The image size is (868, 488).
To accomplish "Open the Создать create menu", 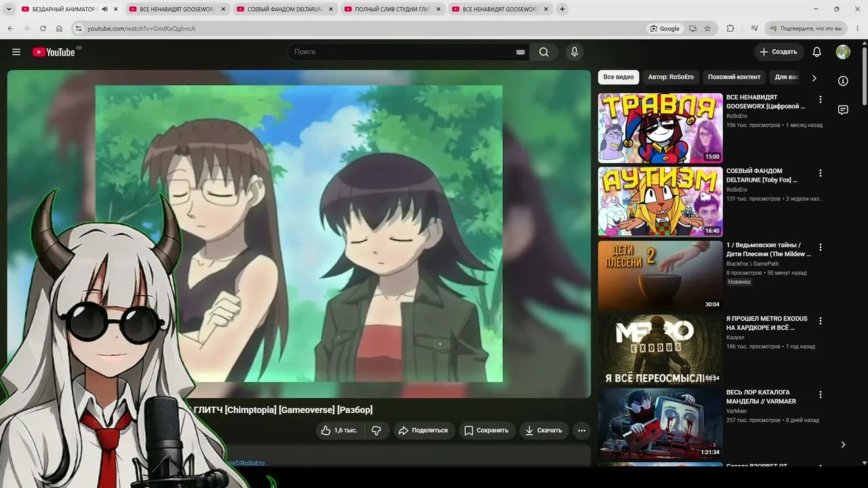I will coord(778,52).
